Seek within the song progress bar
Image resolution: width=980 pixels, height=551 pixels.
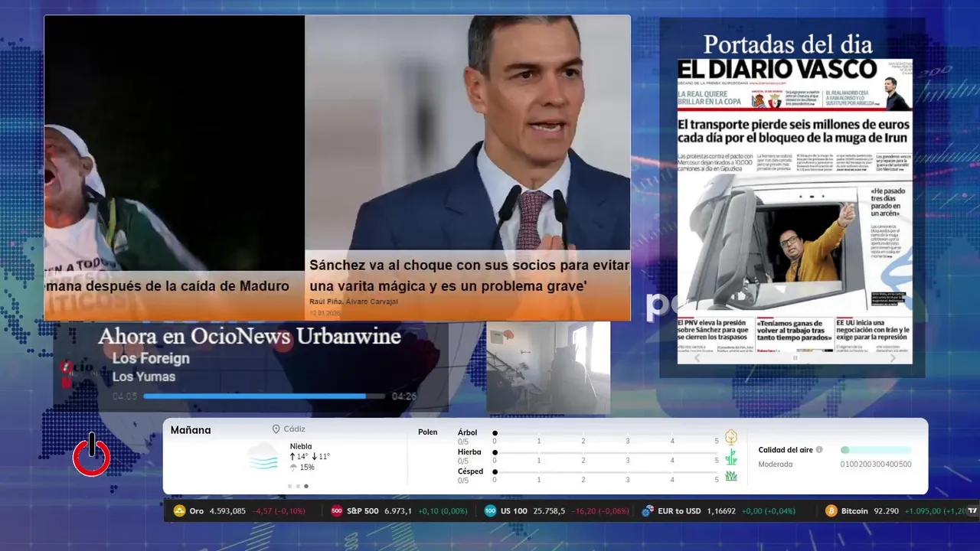click(264, 396)
